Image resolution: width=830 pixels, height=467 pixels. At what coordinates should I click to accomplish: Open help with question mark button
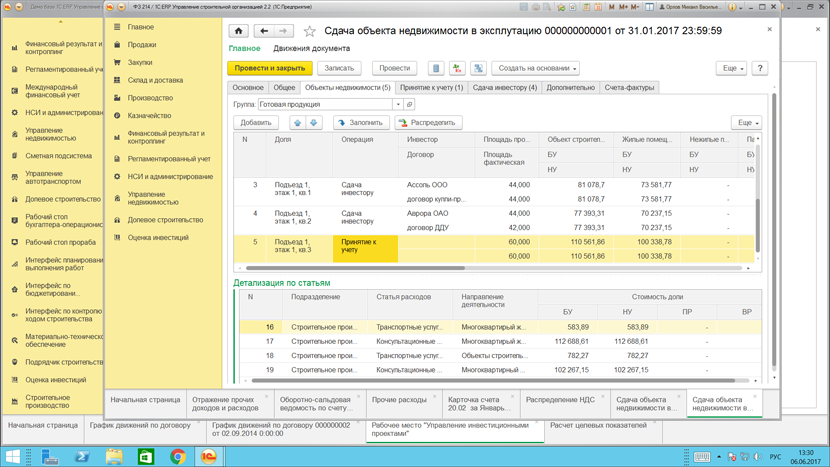(760, 68)
